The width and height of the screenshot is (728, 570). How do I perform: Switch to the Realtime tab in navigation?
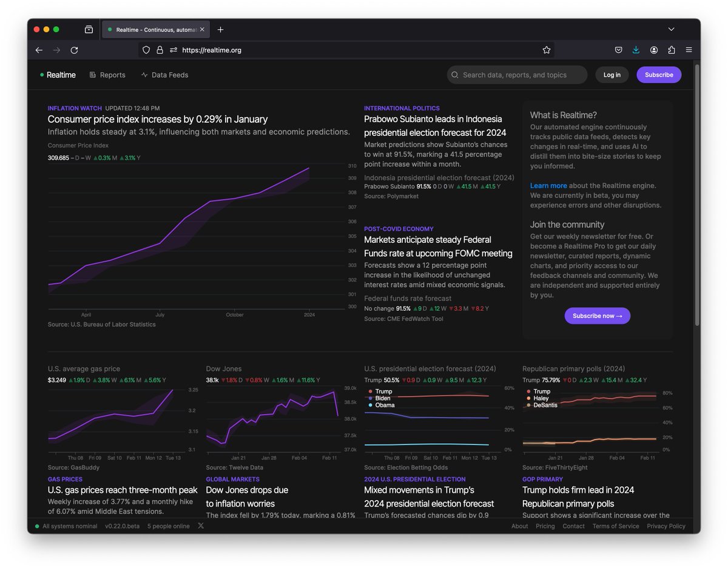(x=61, y=75)
